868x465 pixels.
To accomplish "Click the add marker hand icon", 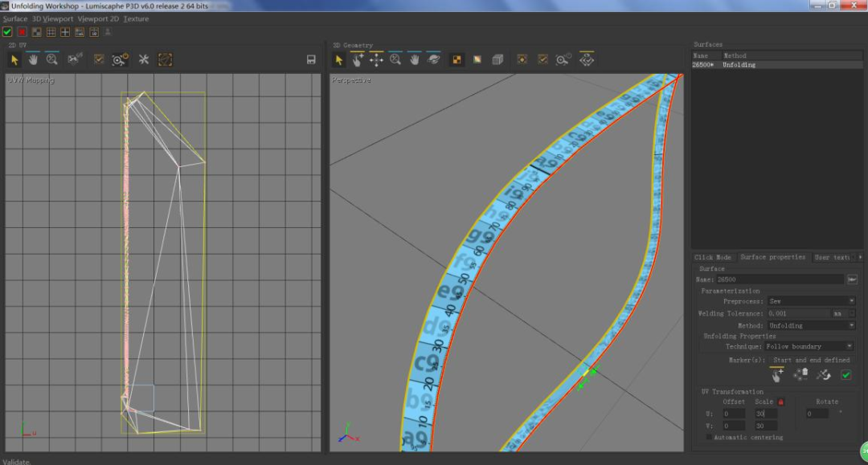I will (x=776, y=375).
